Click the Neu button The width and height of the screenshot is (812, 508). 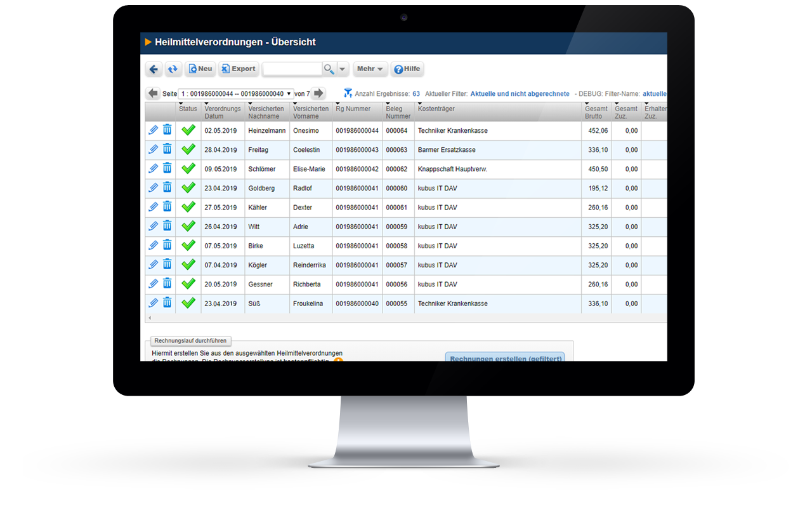tap(199, 69)
